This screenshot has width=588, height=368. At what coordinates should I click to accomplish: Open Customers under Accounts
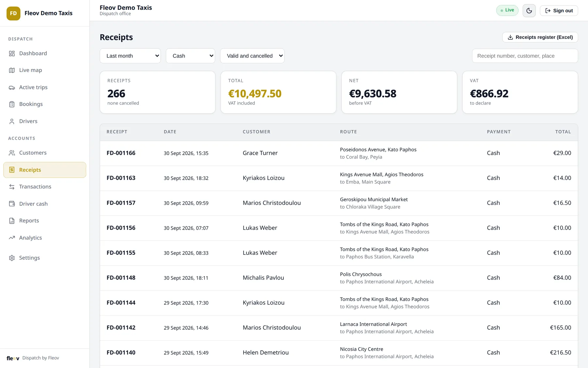tap(45, 153)
